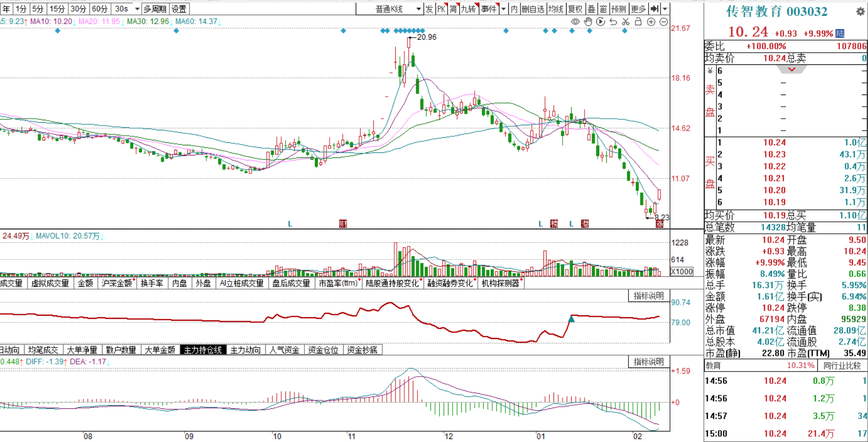Switch to the 主力动向 indicator tab
868x442 pixels.
click(x=245, y=349)
